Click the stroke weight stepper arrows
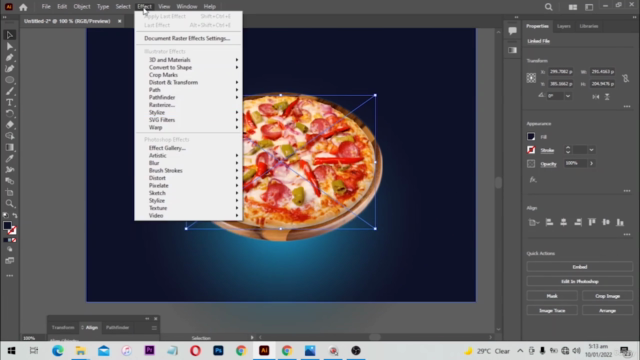The width and height of the screenshot is (640, 360). point(568,150)
